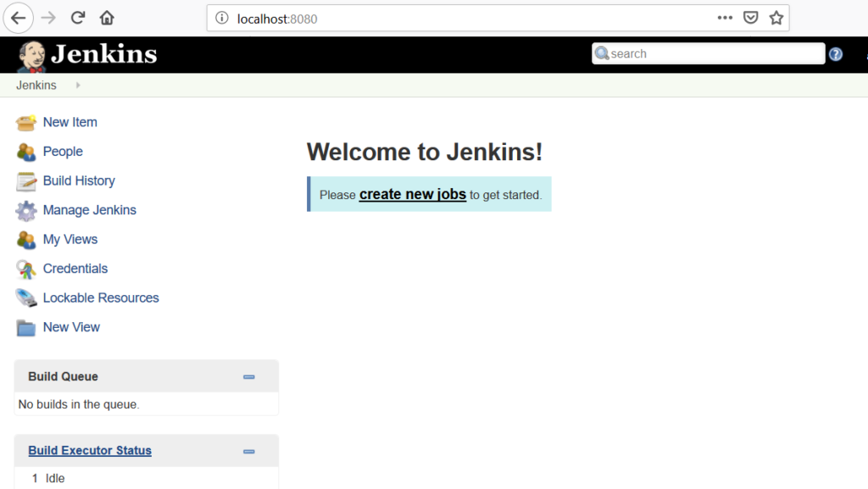
Task: Select My Views from the sidebar
Action: tap(25, 239)
